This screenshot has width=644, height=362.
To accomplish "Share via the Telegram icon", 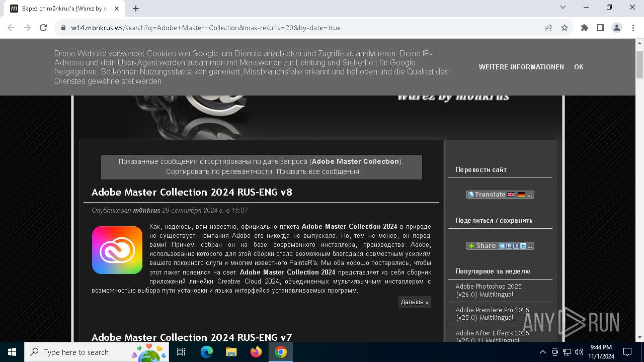I will coord(502,246).
